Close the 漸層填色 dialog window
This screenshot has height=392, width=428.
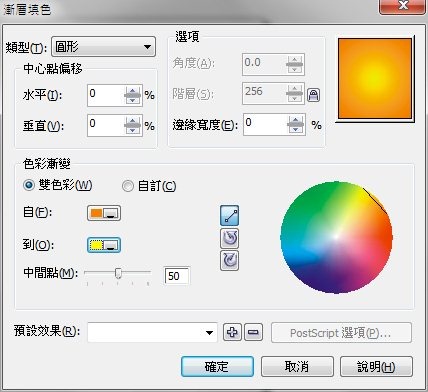tap(403, 5)
